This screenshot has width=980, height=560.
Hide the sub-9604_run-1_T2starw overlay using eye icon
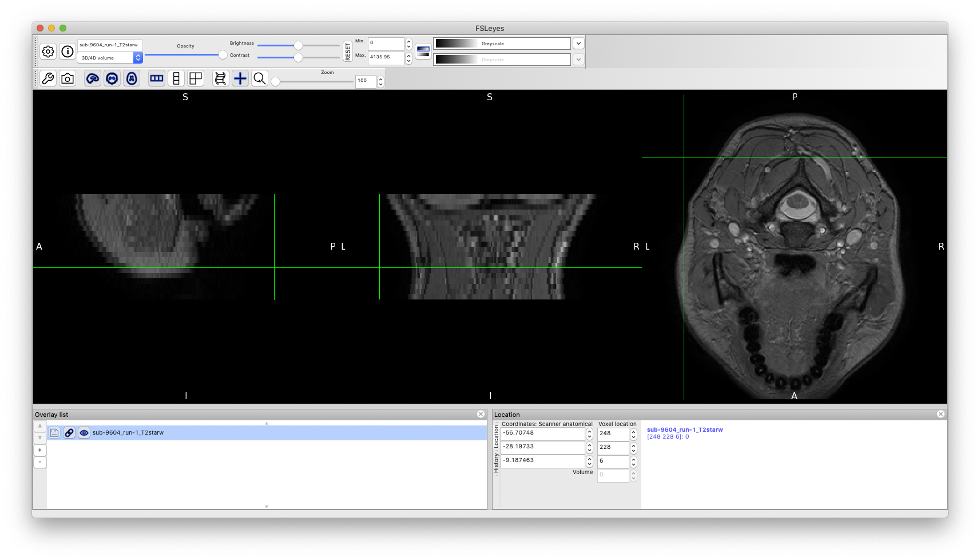click(x=84, y=433)
